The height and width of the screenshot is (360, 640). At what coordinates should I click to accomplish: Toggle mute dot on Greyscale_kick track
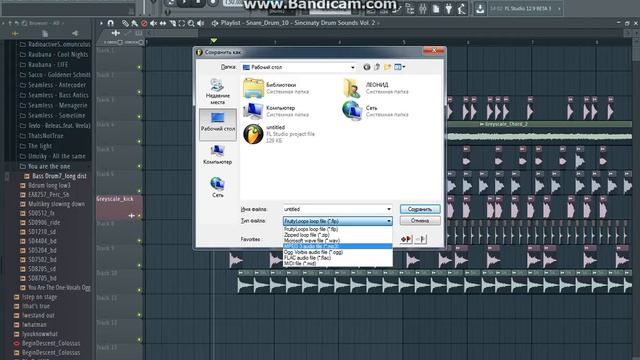(x=139, y=216)
